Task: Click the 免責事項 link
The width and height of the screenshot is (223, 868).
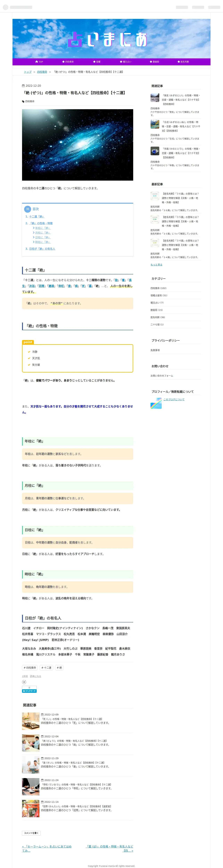Action: [155, 350]
